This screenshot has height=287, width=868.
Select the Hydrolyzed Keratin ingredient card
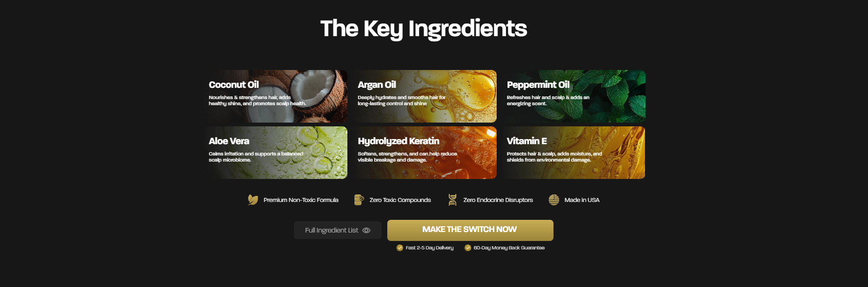coord(425,153)
